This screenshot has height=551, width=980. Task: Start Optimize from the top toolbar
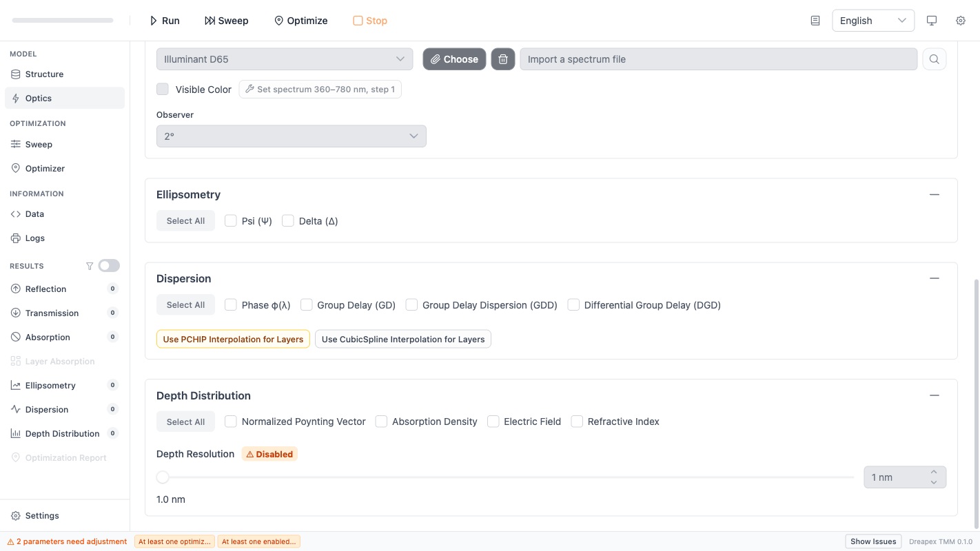(300, 21)
